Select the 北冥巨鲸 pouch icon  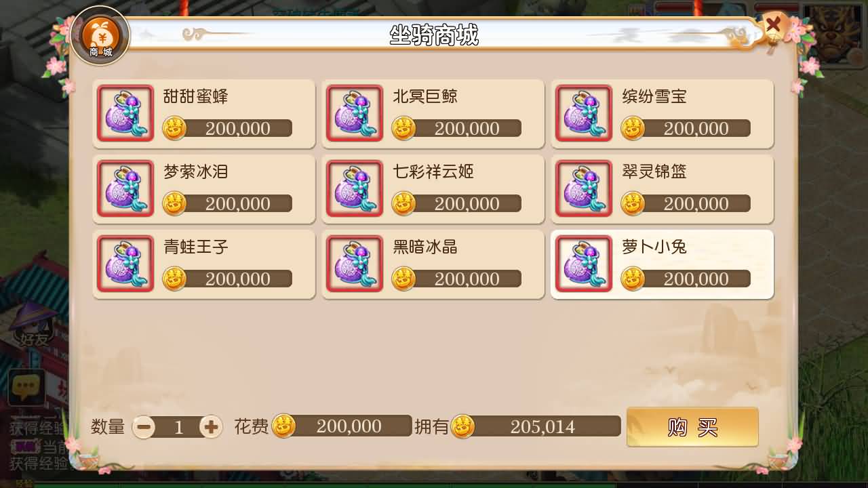pyautogui.click(x=355, y=113)
